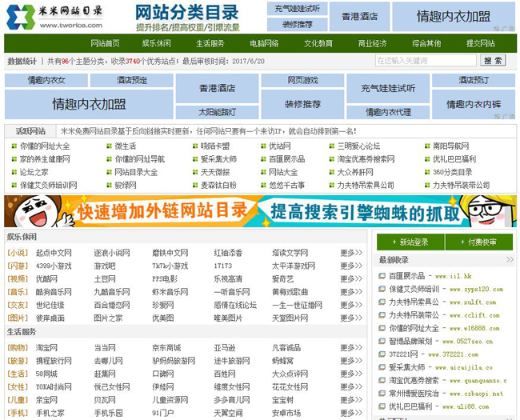Click the green icon beside 论坛之家
The height and width of the screenshot is (420, 520).
(14, 172)
